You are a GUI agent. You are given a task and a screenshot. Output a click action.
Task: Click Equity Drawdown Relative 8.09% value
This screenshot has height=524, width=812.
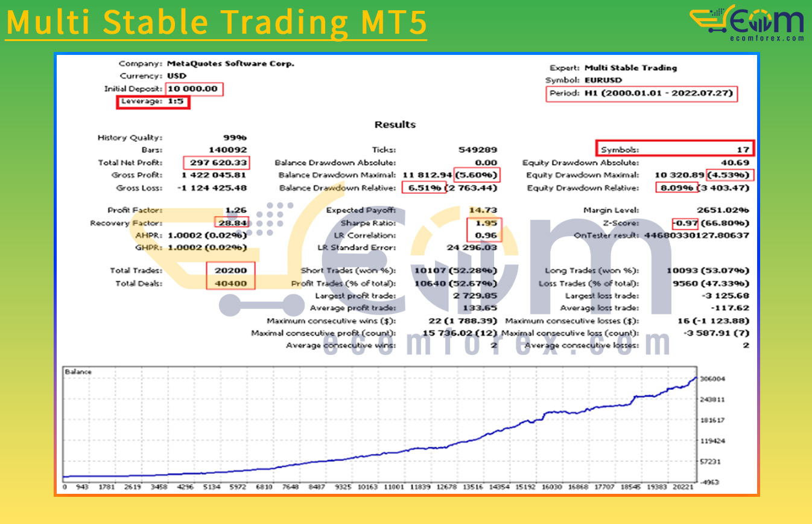676,188
